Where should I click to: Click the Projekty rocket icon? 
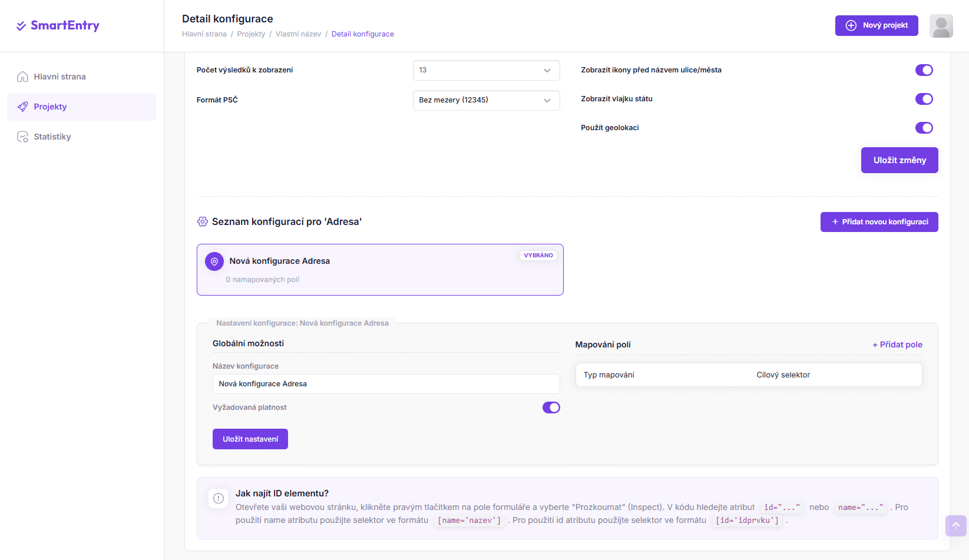click(x=22, y=107)
